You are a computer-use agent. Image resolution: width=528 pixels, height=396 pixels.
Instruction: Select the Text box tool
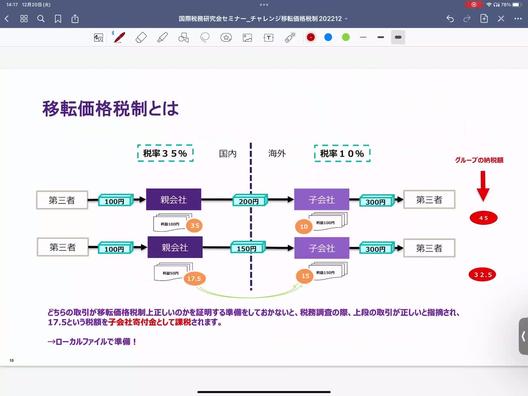[x=268, y=37]
